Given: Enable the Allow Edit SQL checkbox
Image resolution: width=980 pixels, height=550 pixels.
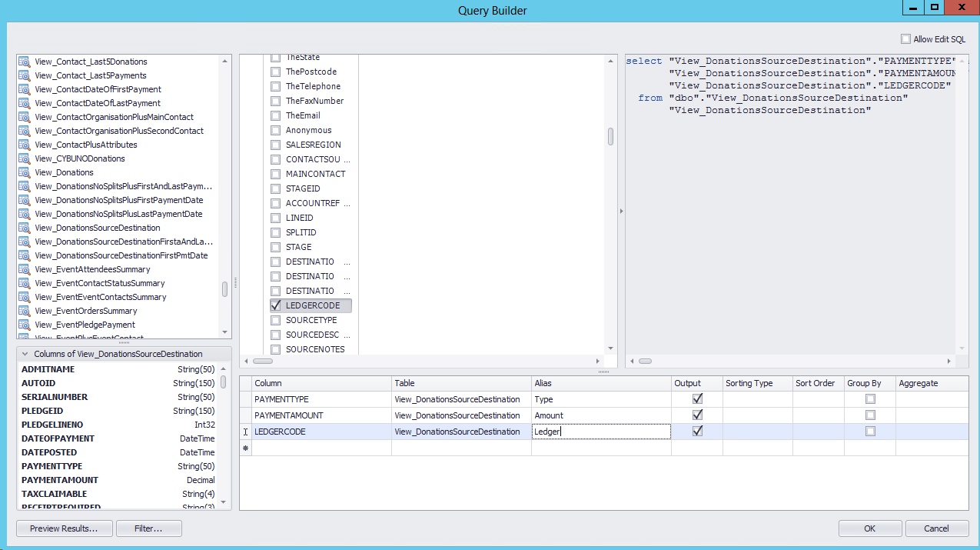Looking at the screenshot, I should click(905, 39).
